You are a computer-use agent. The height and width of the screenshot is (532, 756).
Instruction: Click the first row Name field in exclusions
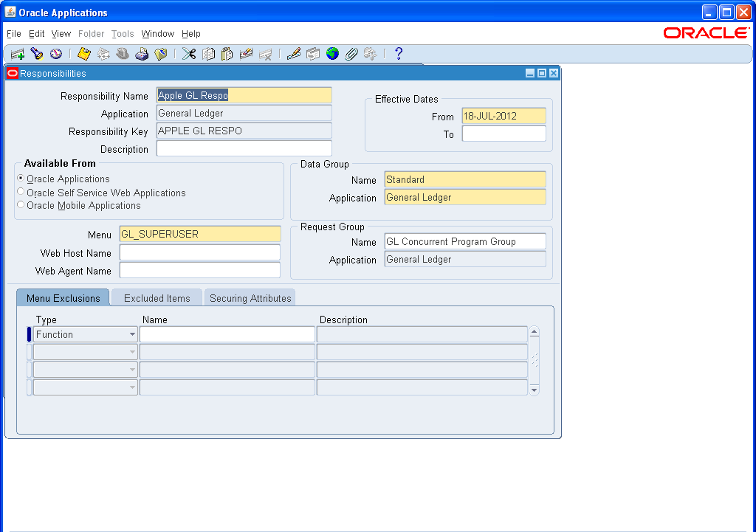[227, 334]
